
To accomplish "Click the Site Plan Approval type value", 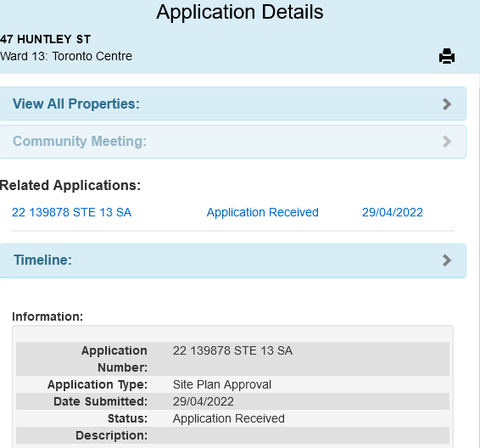I will 222,384.
